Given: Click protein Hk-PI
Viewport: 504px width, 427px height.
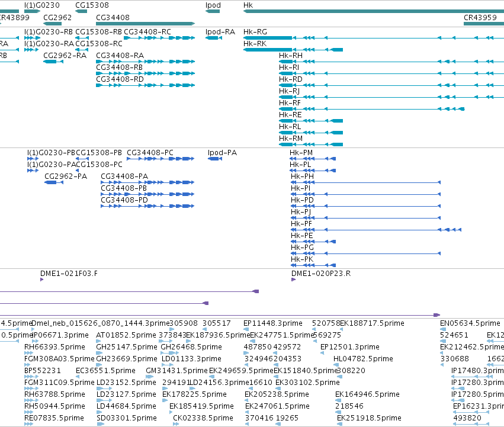Looking at the screenshot, I should [x=300, y=188].
